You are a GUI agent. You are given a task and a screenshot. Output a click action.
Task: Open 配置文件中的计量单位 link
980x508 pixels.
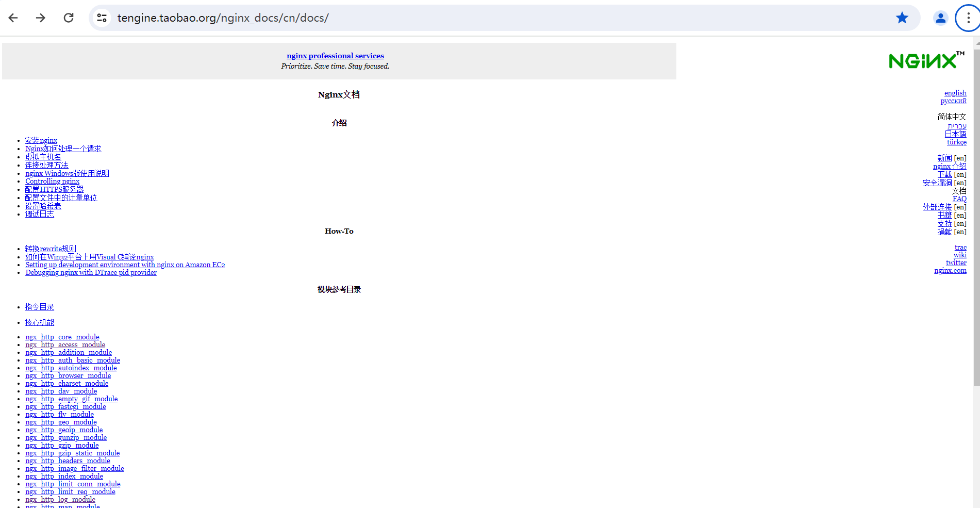coord(61,198)
